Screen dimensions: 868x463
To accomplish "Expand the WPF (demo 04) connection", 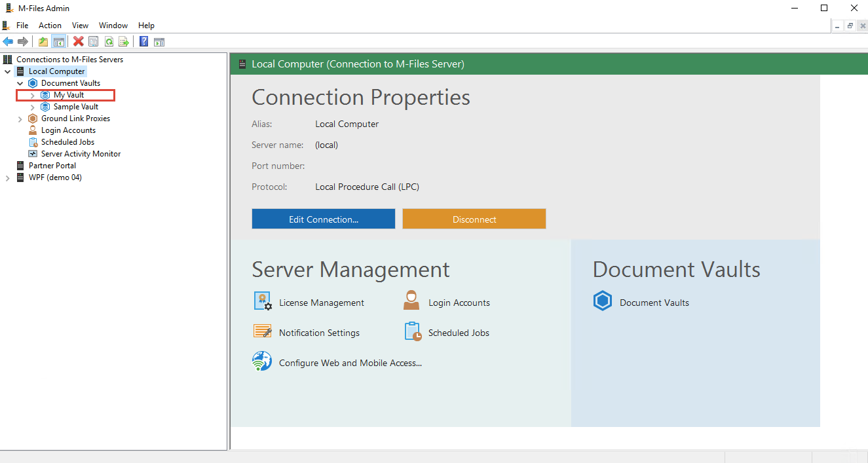I will point(8,178).
